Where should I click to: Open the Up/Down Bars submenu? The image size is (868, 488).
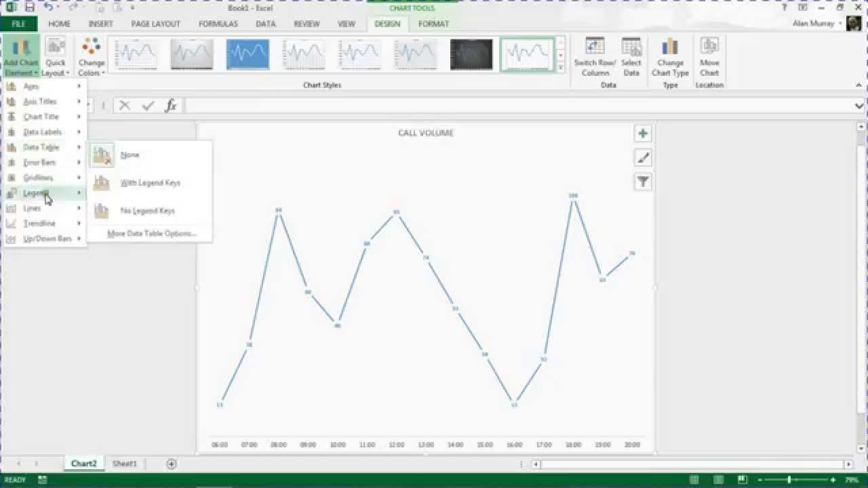tap(44, 239)
